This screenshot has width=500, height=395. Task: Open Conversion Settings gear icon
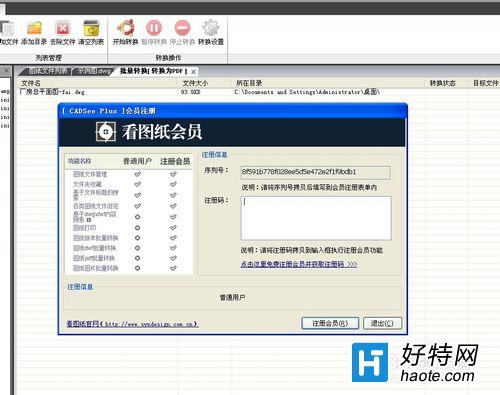coord(211,28)
